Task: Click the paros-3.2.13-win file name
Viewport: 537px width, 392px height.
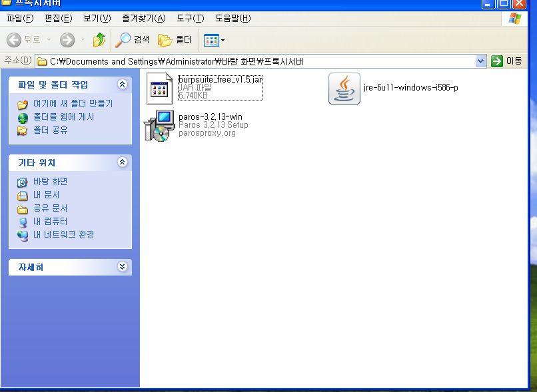Action: 211,117
